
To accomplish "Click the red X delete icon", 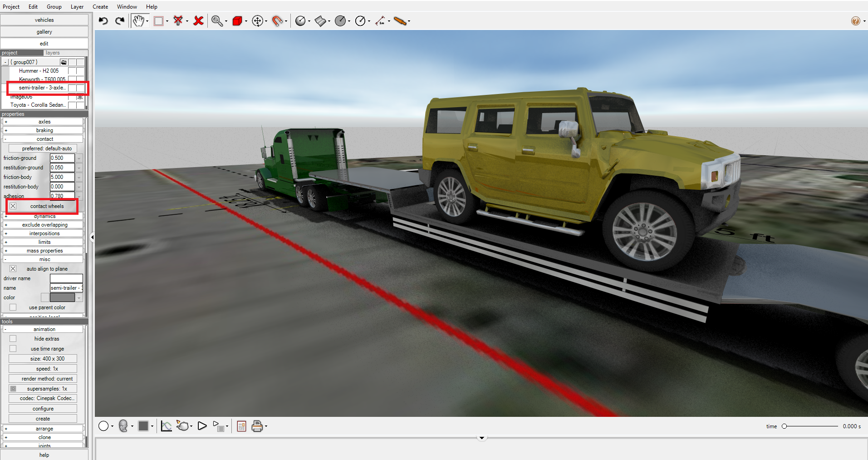I will [198, 21].
